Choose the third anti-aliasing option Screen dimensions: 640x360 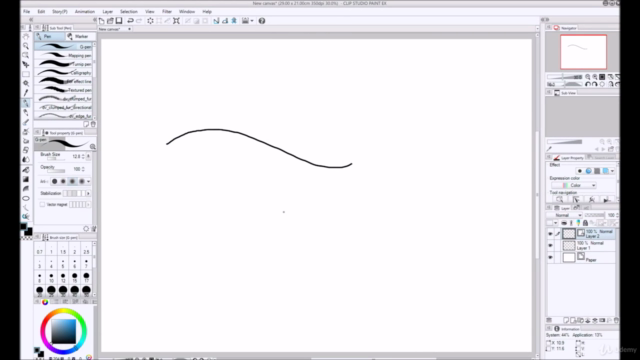[x=72, y=181]
